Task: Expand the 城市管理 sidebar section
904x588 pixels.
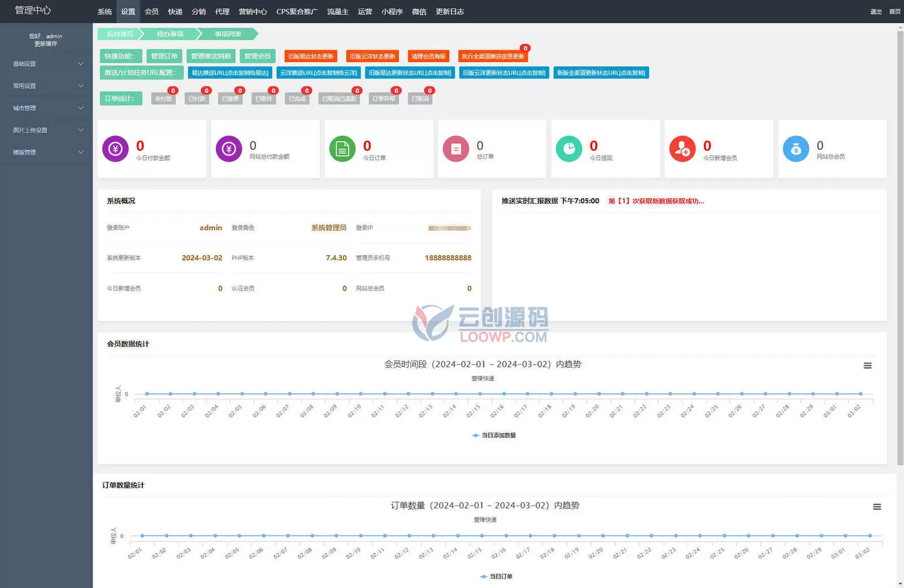Action: coord(46,108)
